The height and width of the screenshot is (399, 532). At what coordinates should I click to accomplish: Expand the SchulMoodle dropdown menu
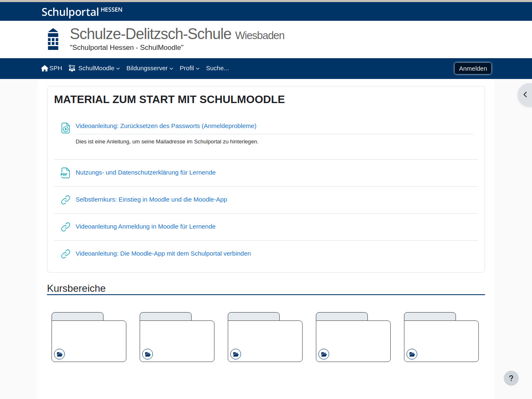click(99, 68)
